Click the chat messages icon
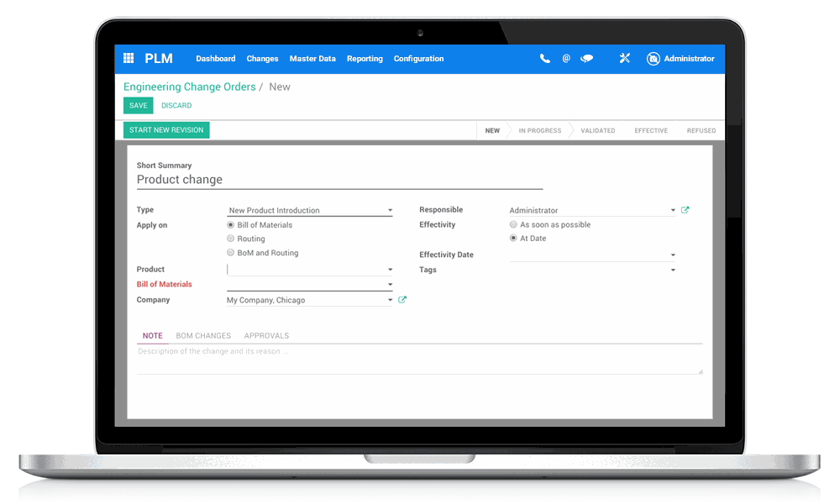 588,58
